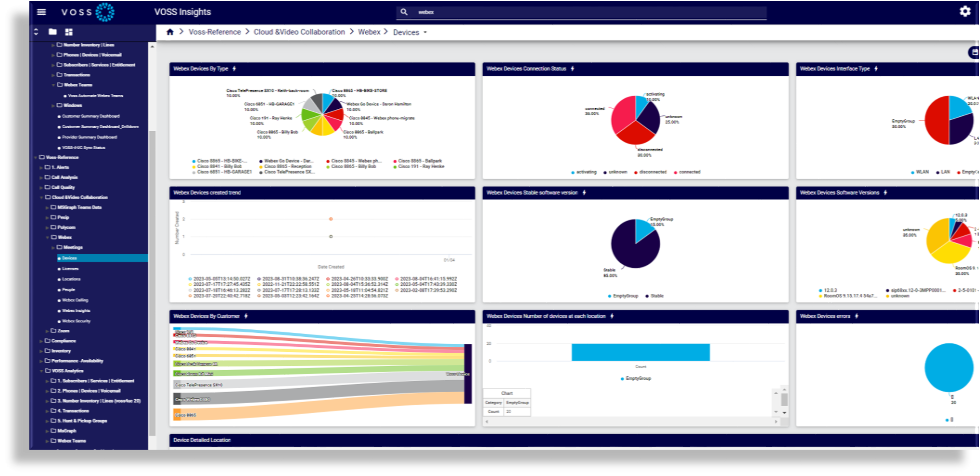980x476 pixels.
Task: Click the search magnifier icon
Action: (x=404, y=12)
